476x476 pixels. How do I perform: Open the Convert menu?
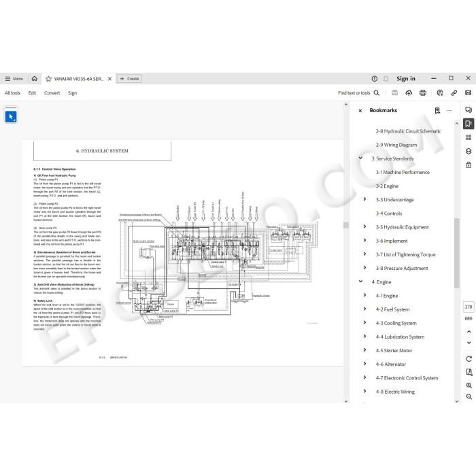click(x=52, y=93)
